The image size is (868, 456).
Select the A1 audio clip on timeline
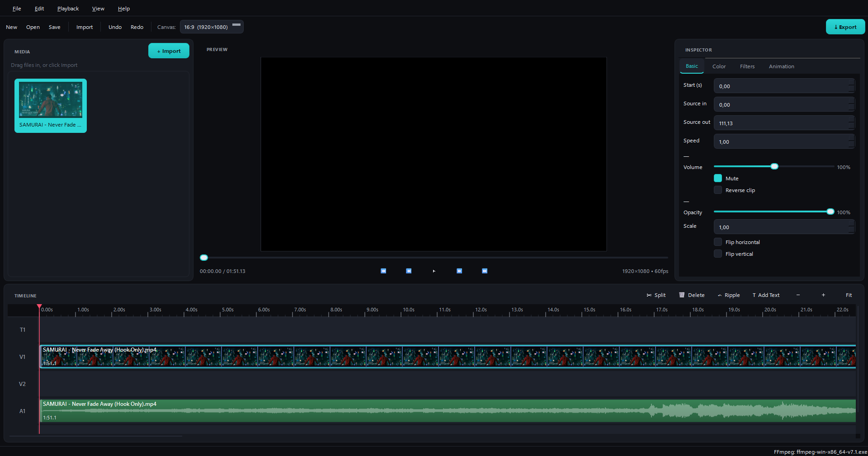click(x=448, y=411)
